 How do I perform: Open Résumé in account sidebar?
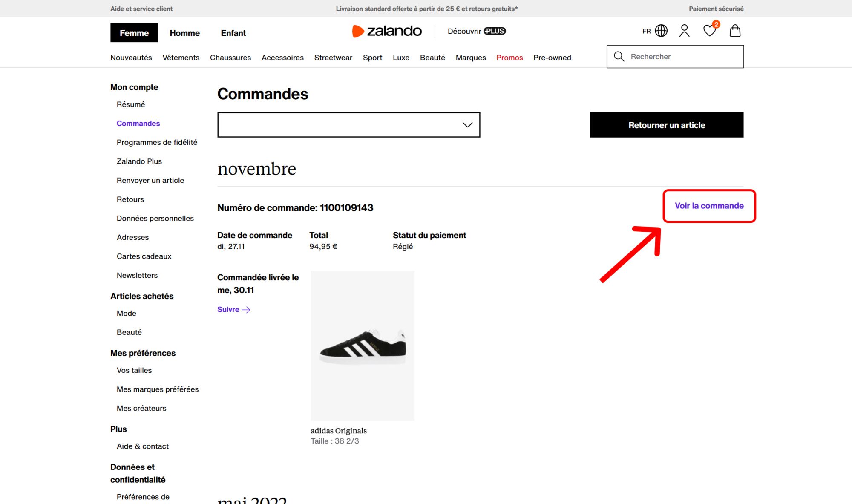coord(131,104)
